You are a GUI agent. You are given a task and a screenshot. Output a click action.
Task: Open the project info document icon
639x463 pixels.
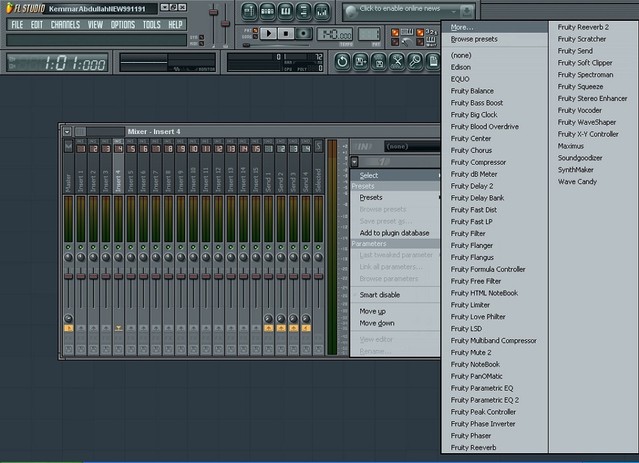(433, 62)
